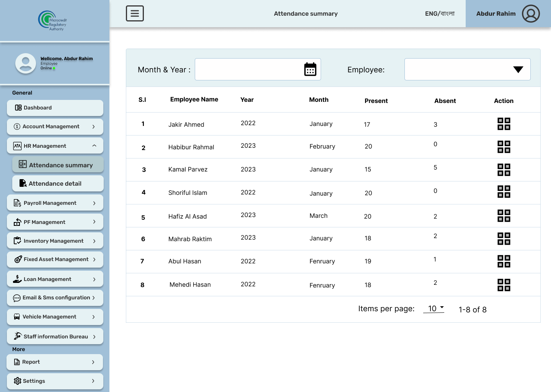Click the Payroll Management invoice icon
The image size is (551, 392).
click(x=18, y=203)
